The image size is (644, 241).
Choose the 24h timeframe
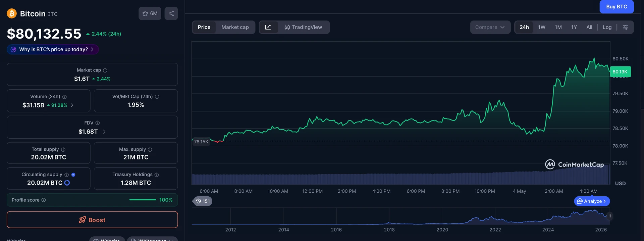(x=524, y=27)
